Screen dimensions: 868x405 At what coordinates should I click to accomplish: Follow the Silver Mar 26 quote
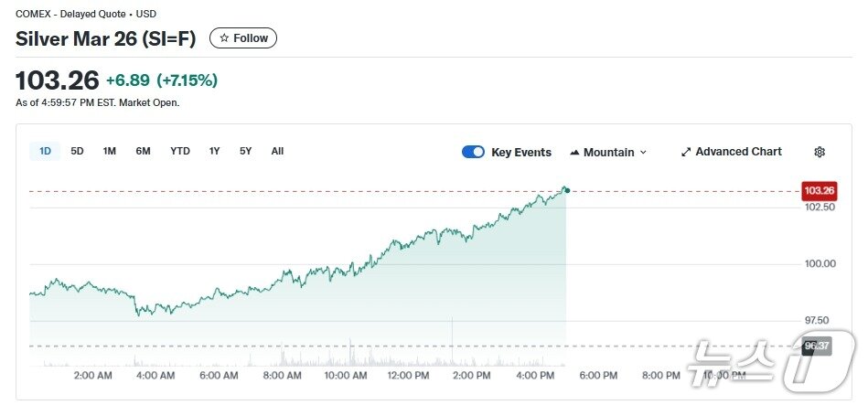tap(243, 38)
